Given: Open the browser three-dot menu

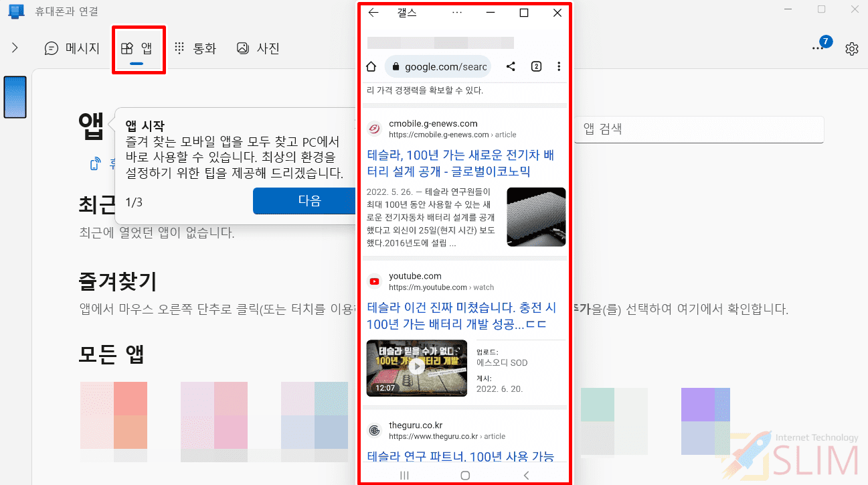Looking at the screenshot, I should click(559, 66).
